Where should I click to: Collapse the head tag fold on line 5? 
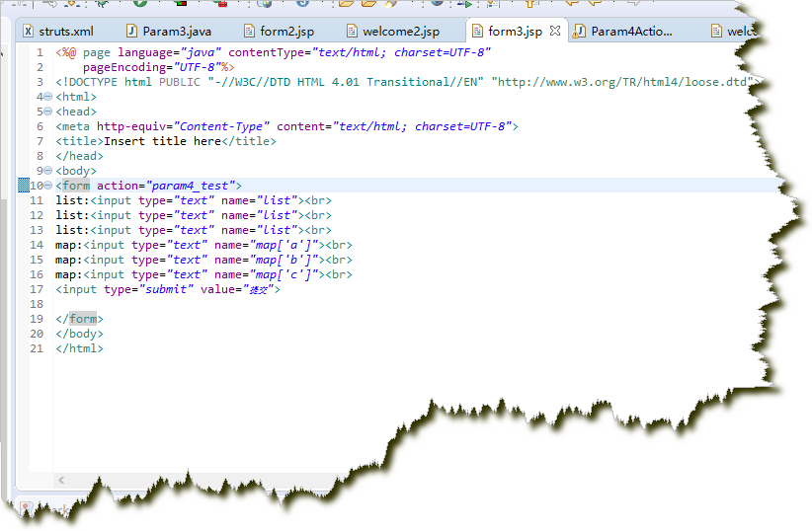pyautogui.click(x=47, y=112)
